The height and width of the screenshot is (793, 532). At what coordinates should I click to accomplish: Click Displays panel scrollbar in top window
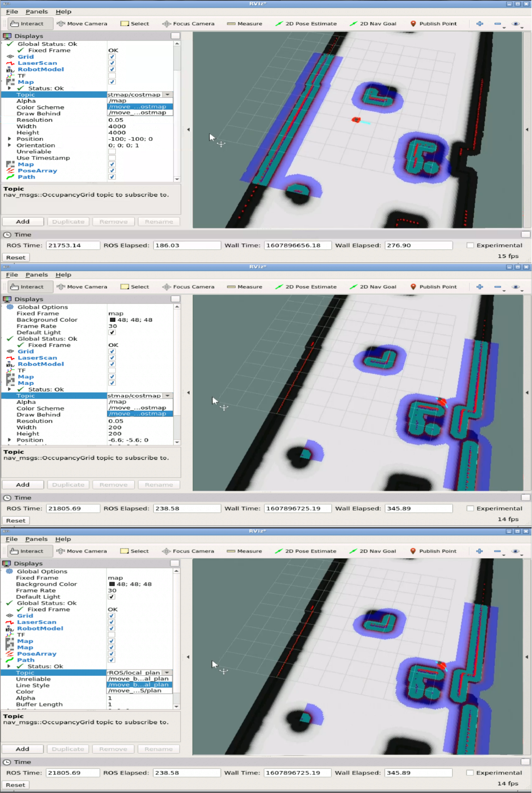[177, 111]
